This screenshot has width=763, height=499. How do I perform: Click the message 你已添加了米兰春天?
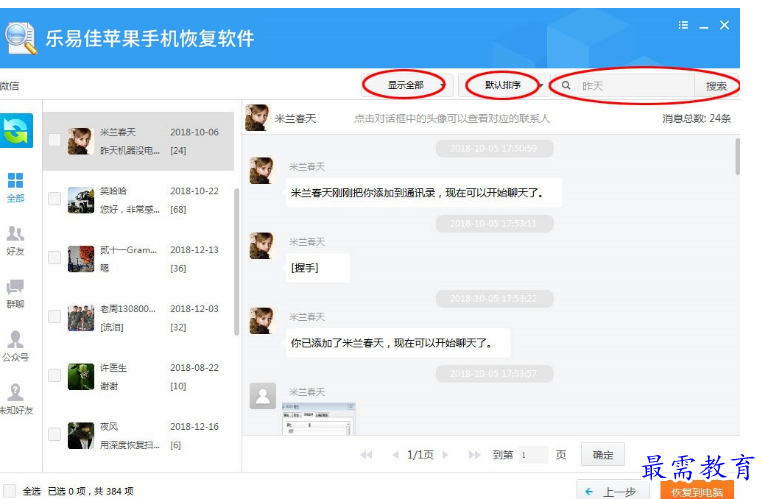pos(398,343)
